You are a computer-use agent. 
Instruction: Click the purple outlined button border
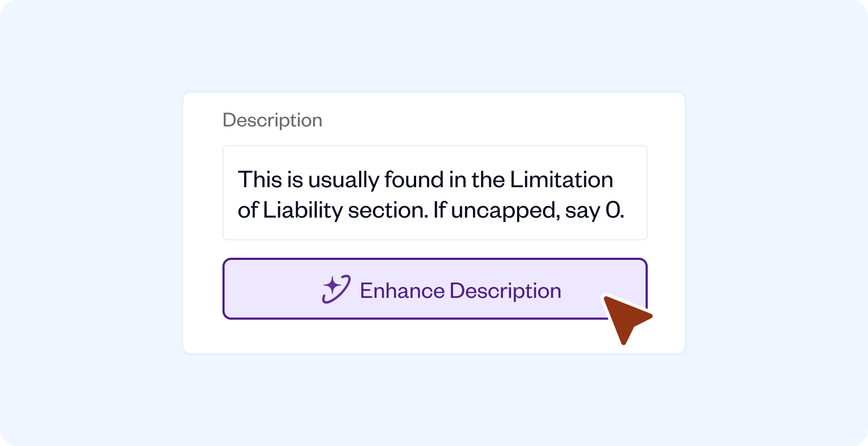click(x=225, y=288)
